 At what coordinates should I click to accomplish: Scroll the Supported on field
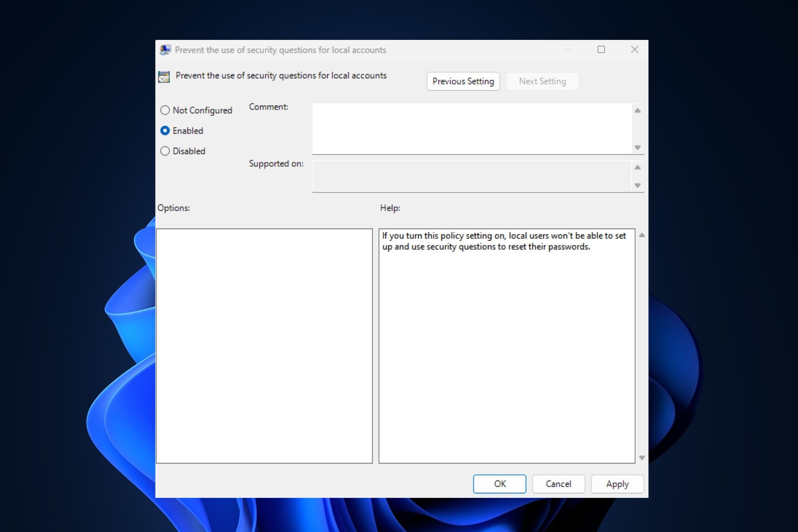[x=638, y=185]
